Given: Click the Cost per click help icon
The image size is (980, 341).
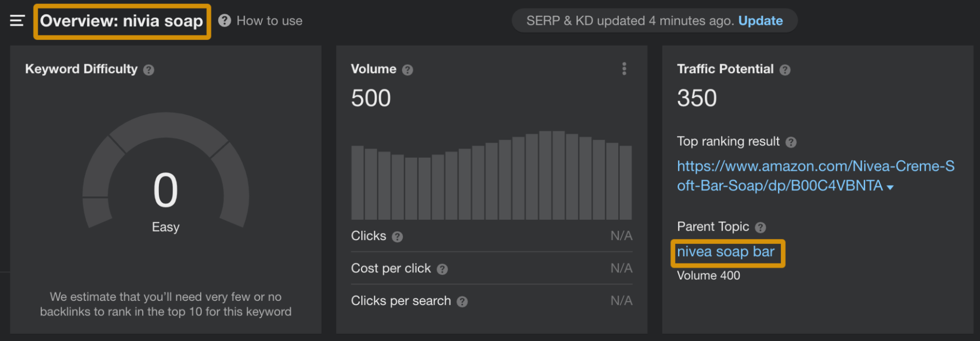Looking at the screenshot, I should click(443, 268).
